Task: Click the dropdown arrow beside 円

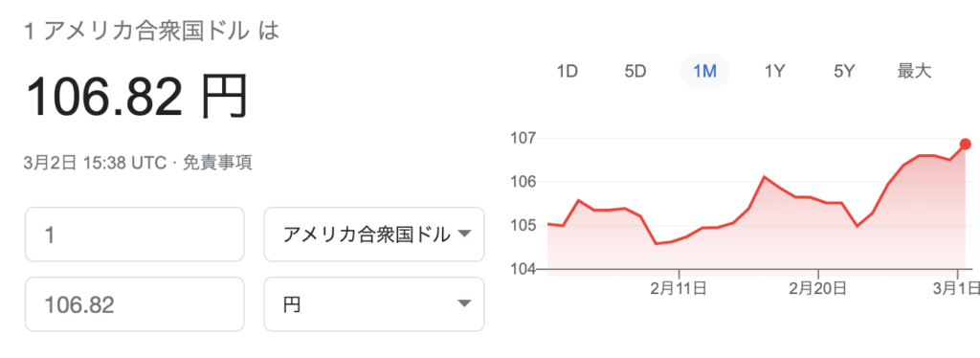Action: pyautogui.click(x=464, y=304)
